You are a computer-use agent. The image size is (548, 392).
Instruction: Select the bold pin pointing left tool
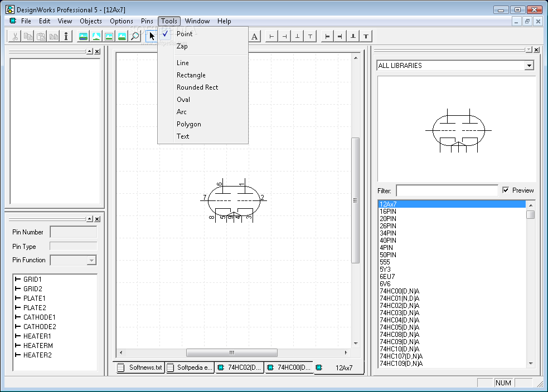point(340,36)
